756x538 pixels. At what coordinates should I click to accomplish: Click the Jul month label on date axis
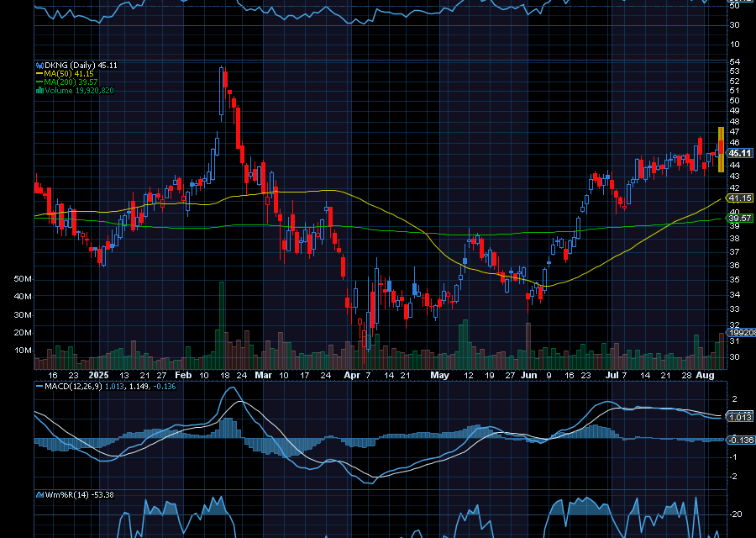click(612, 375)
